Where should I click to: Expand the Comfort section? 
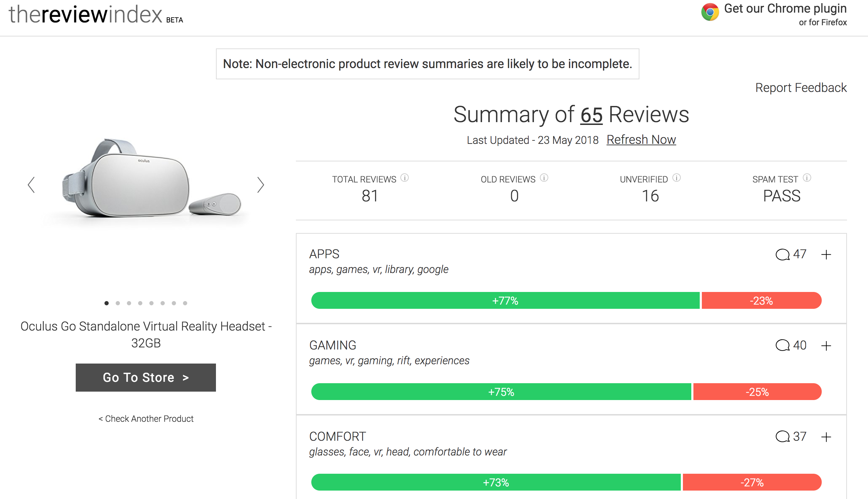(x=826, y=437)
